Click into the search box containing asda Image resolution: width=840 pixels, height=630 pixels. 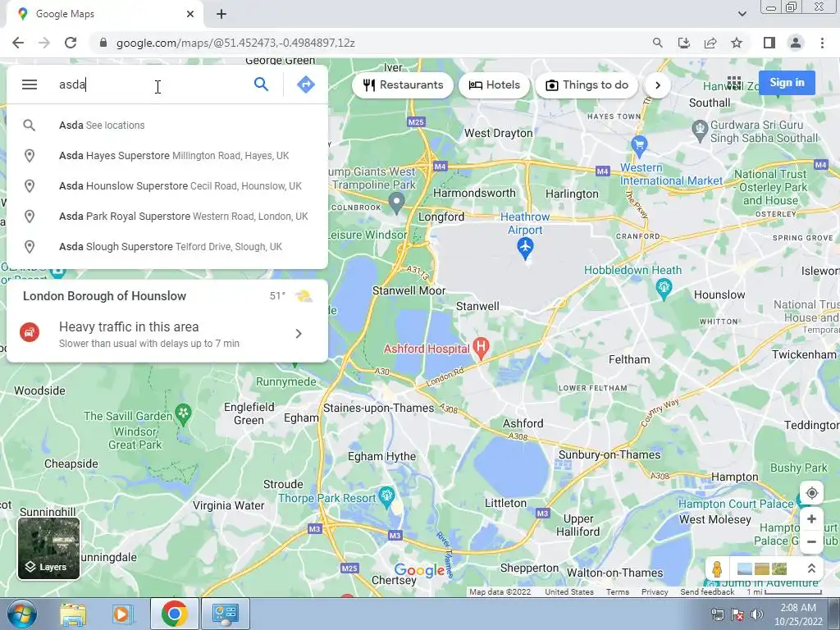pyautogui.click(x=151, y=84)
